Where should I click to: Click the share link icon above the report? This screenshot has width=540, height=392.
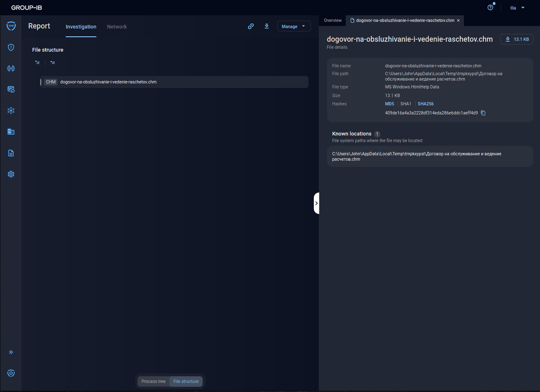(x=251, y=26)
